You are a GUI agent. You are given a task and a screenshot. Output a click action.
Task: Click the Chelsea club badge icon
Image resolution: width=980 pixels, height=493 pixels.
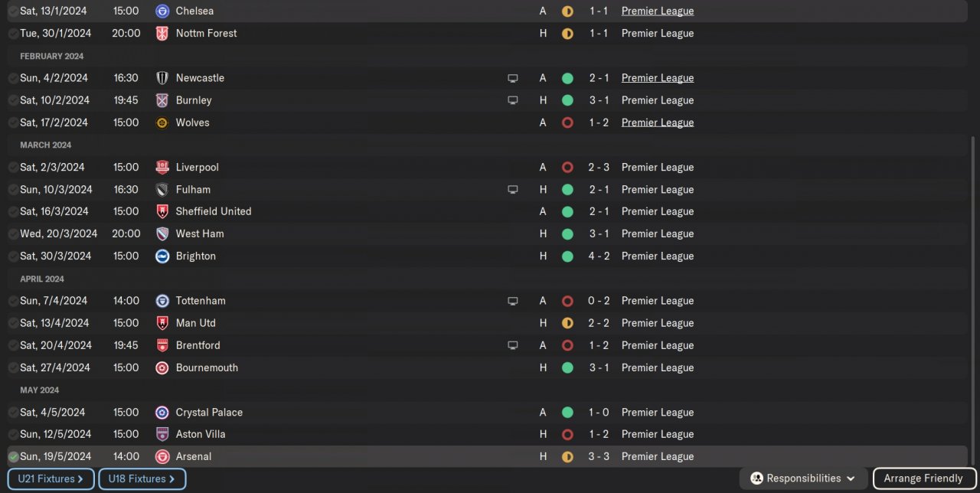tap(162, 11)
